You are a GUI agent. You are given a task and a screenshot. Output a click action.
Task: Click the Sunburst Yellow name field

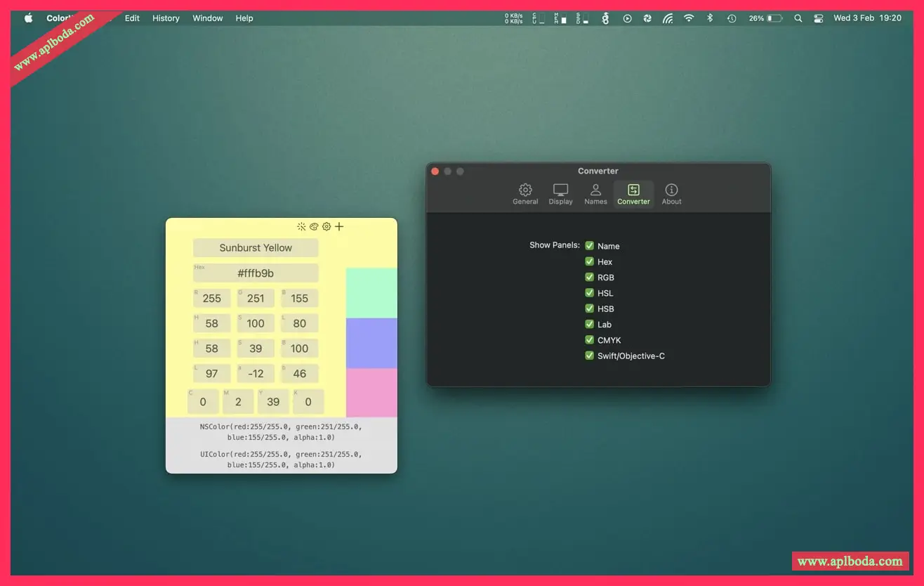tap(256, 248)
